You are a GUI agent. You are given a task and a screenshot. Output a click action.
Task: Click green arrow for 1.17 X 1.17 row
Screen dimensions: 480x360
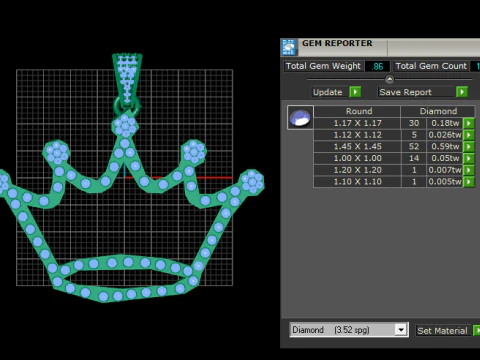pyautogui.click(x=469, y=123)
